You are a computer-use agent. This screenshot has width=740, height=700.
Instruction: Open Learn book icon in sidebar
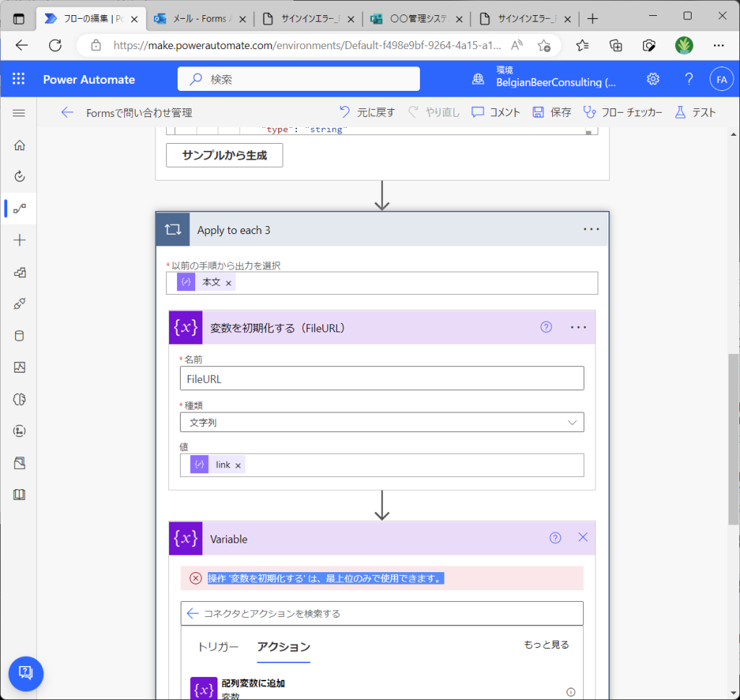click(x=20, y=495)
